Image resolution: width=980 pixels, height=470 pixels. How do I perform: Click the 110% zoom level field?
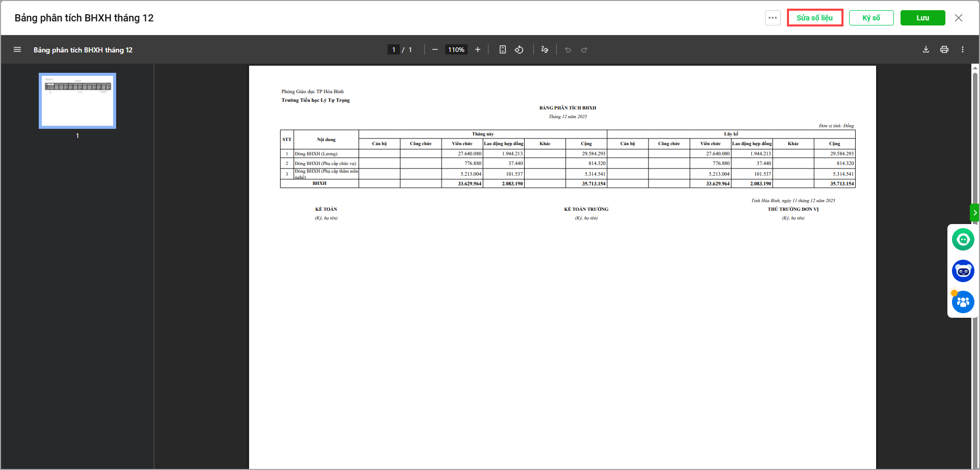456,50
